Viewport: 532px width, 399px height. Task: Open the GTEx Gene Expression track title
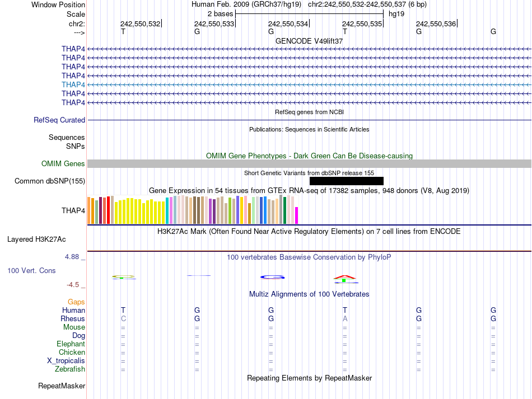(x=309, y=190)
